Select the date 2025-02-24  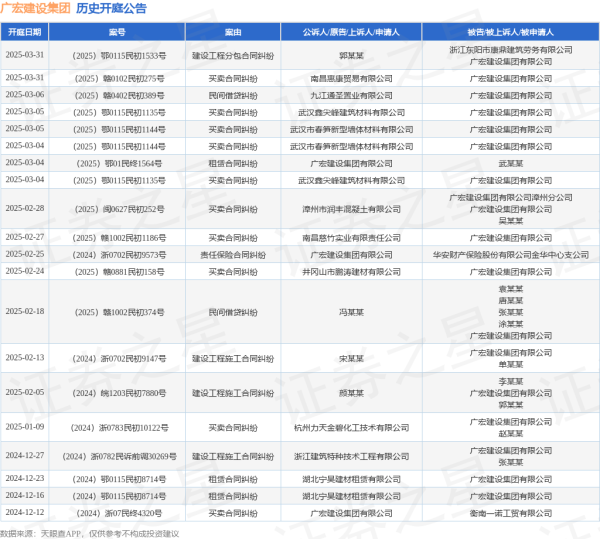[24, 271]
